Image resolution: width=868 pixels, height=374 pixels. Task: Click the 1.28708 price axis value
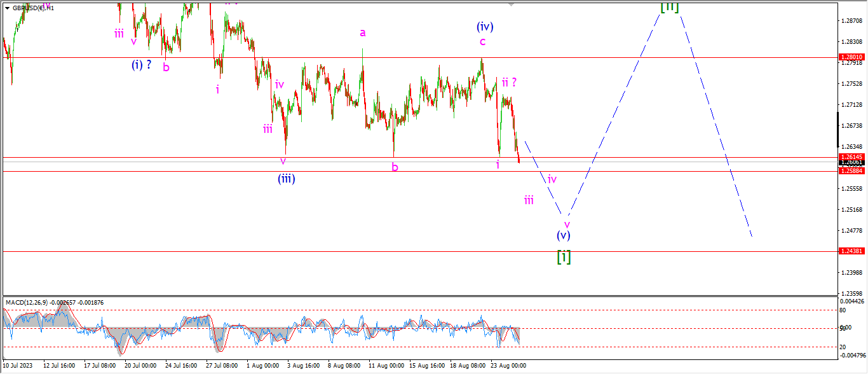click(851, 21)
